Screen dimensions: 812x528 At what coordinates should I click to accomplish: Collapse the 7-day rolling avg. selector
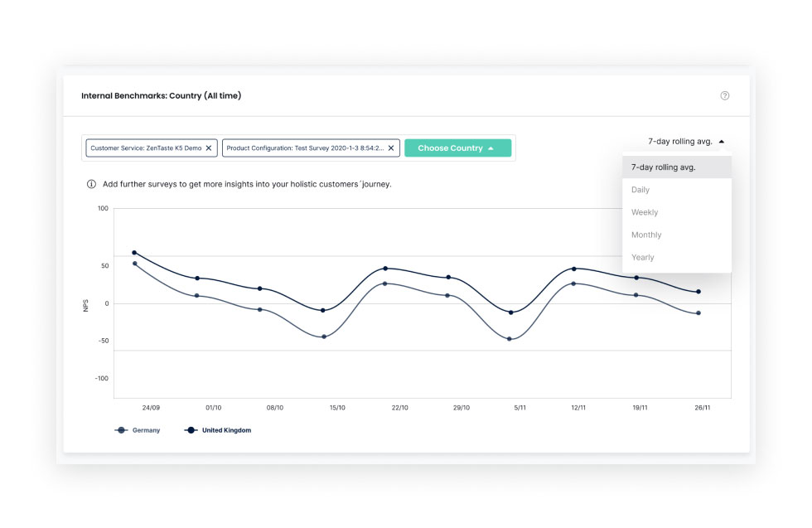click(686, 142)
